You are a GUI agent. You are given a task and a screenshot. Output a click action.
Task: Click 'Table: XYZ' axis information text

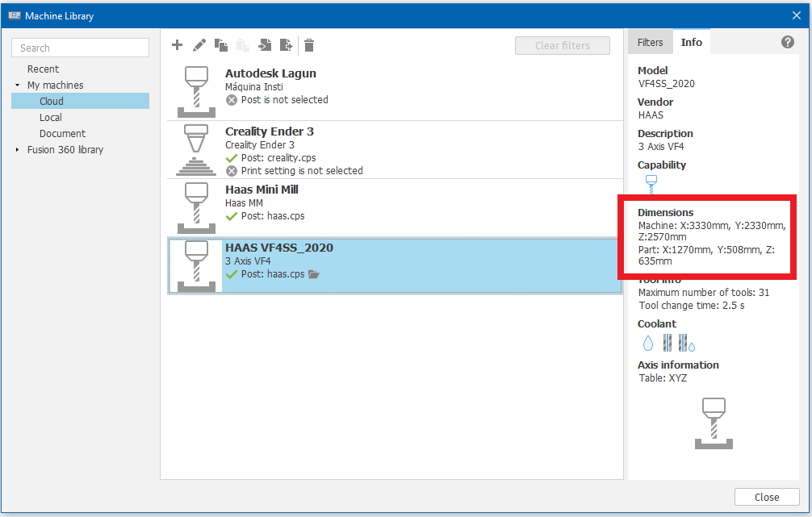click(x=663, y=377)
